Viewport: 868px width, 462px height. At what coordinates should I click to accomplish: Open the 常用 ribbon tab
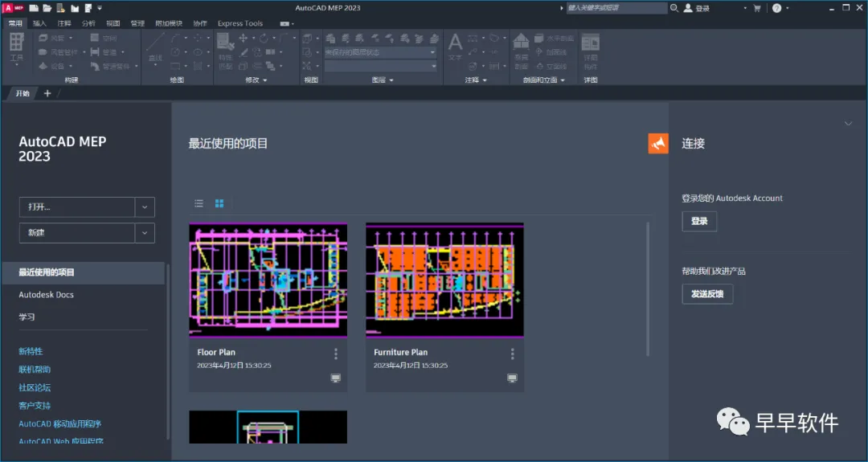tap(15, 23)
